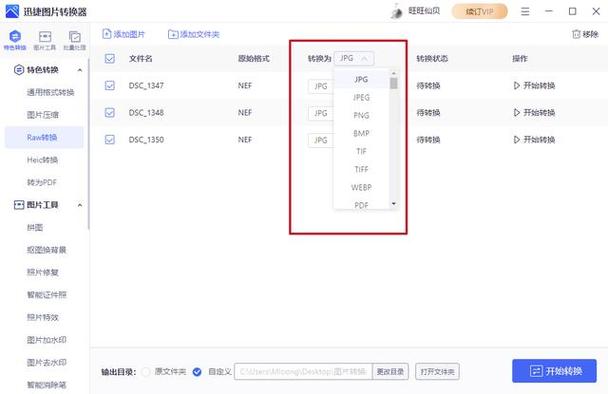The height and width of the screenshot is (394, 608).
Task: Open the JPG format dropdown for DSC_1347
Action: [321, 86]
